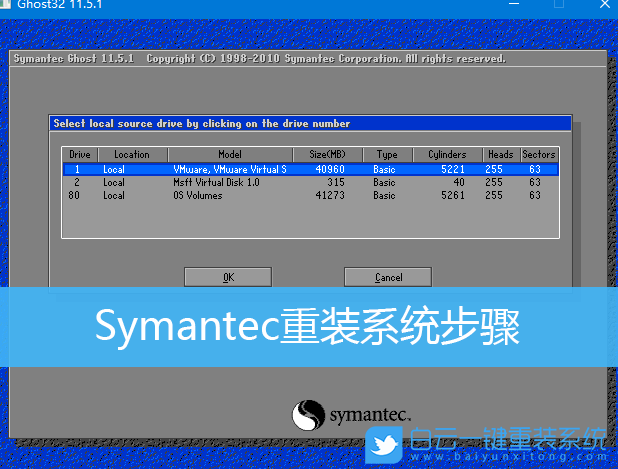This screenshot has height=469, width=618.
Task: Close the Ghost32 11.5.1 window
Action: click(x=605, y=4)
